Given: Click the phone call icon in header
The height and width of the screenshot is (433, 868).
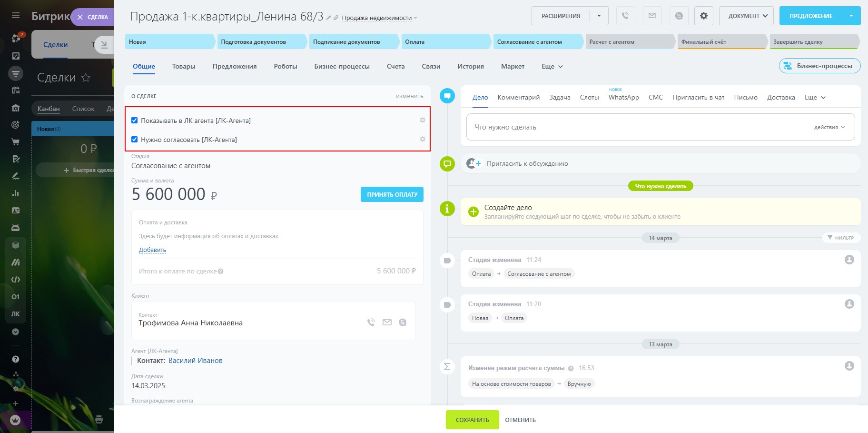Looking at the screenshot, I should pos(625,16).
